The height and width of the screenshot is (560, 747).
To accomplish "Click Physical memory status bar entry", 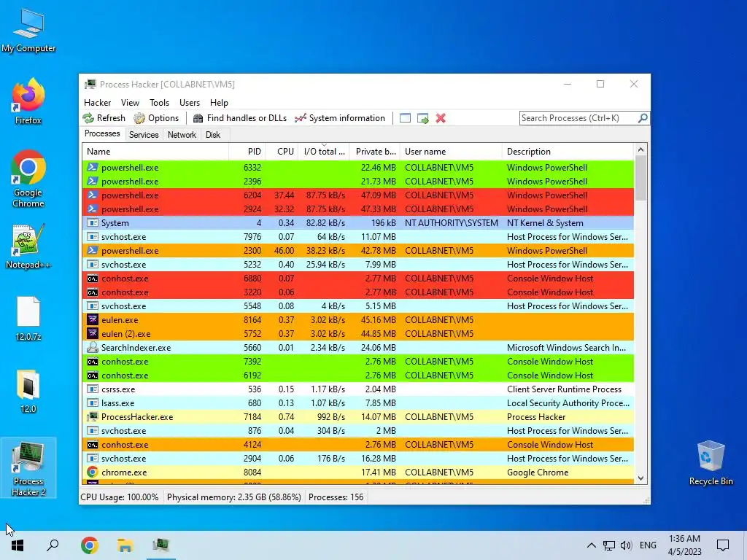I will click(234, 497).
